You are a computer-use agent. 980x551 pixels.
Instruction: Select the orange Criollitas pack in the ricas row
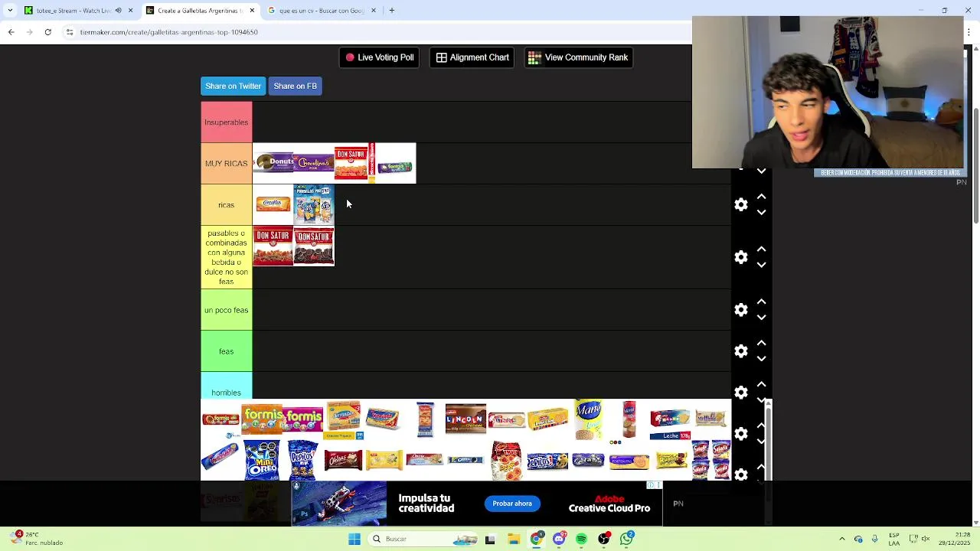273,204
